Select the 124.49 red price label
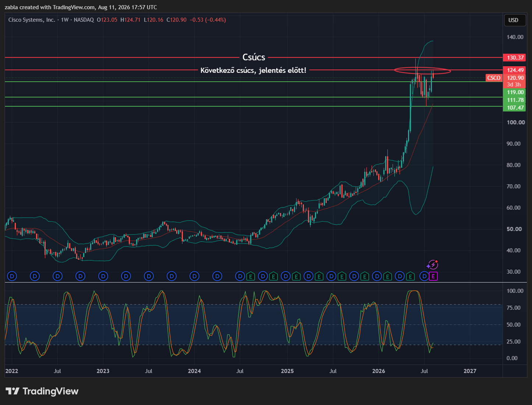This screenshot has width=532, height=405. pyautogui.click(x=515, y=70)
